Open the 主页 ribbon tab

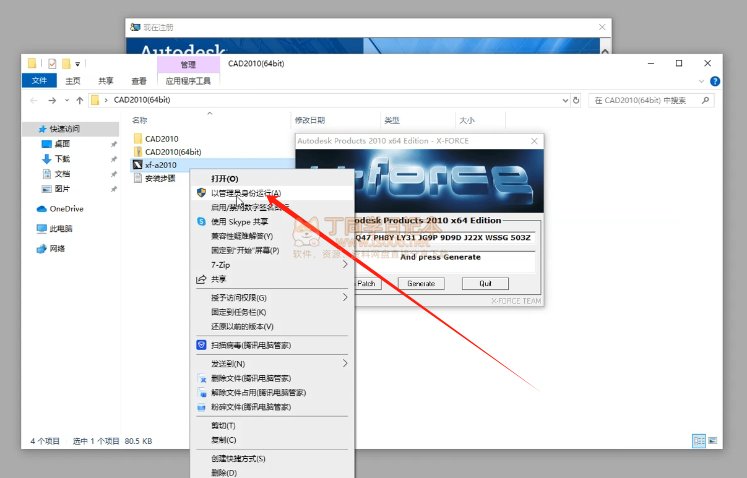[x=73, y=81]
